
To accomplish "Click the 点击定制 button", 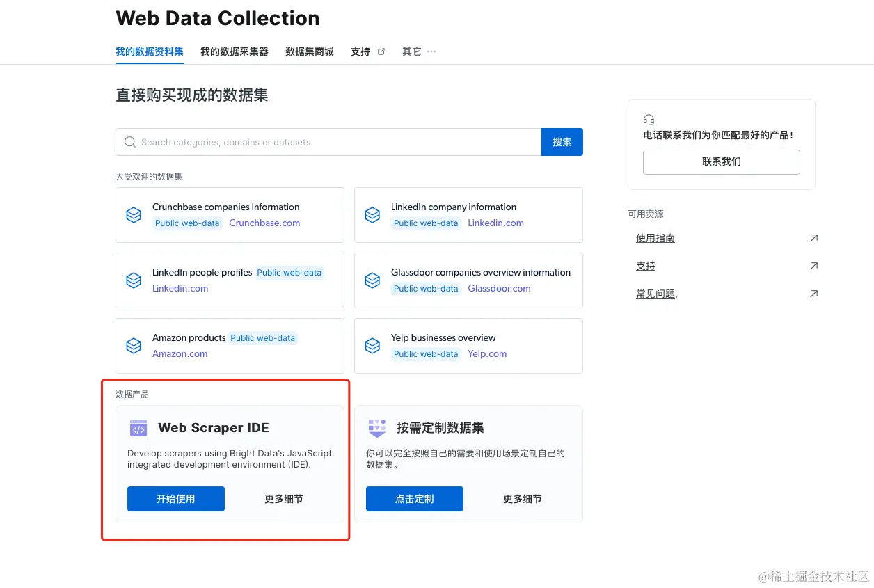I will pyautogui.click(x=415, y=499).
